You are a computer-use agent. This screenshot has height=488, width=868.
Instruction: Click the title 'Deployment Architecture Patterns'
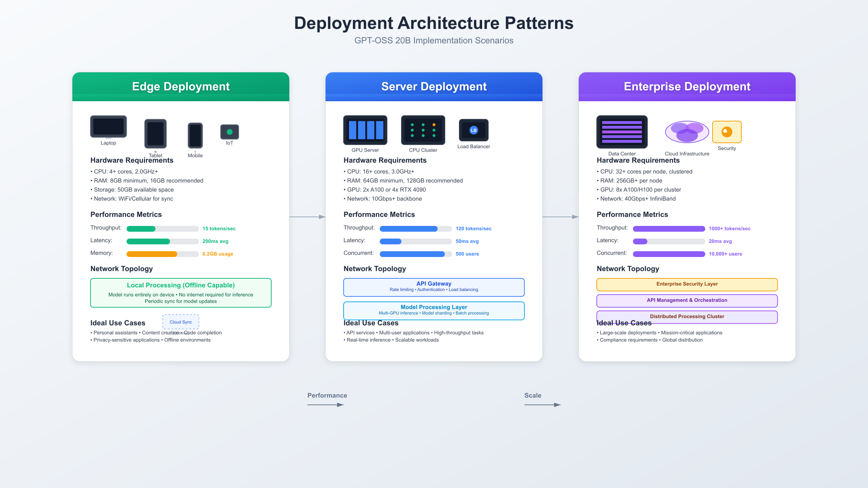pyautogui.click(x=434, y=23)
